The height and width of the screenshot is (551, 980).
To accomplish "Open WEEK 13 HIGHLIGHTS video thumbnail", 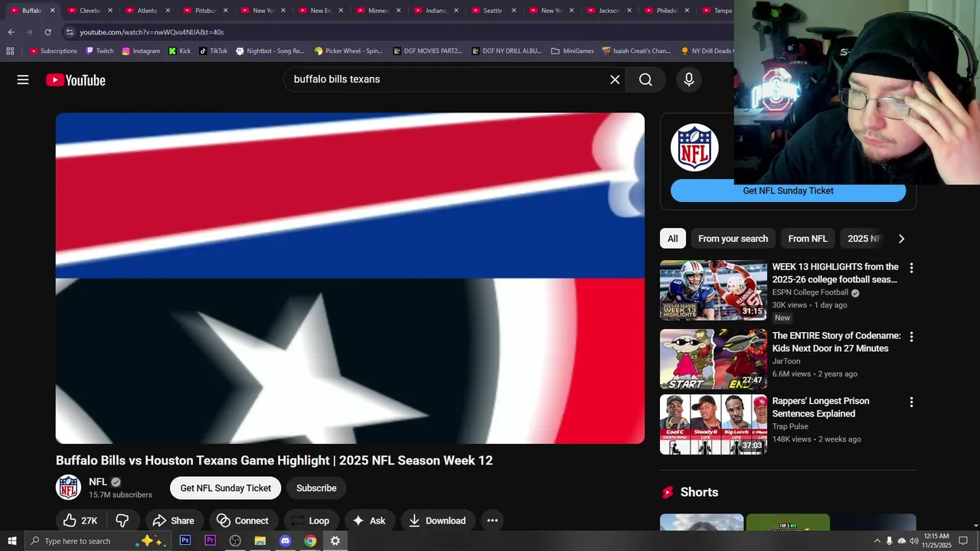I will 713,290.
